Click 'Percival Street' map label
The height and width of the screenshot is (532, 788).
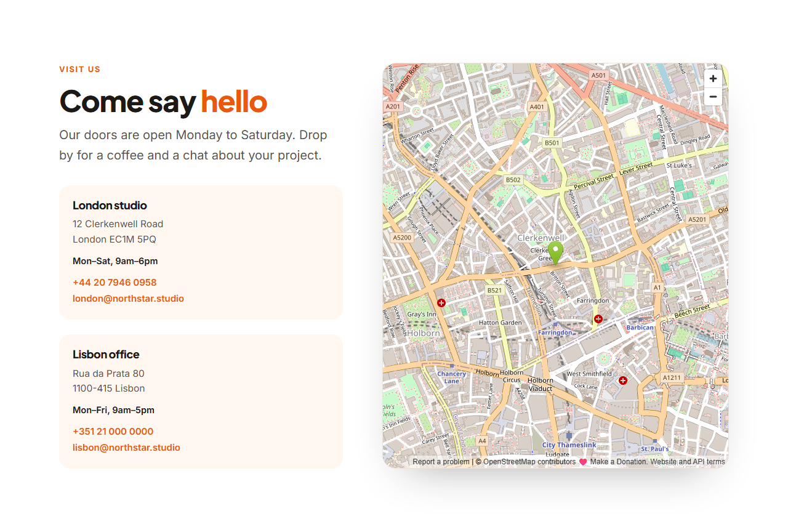pyautogui.click(x=593, y=182)
